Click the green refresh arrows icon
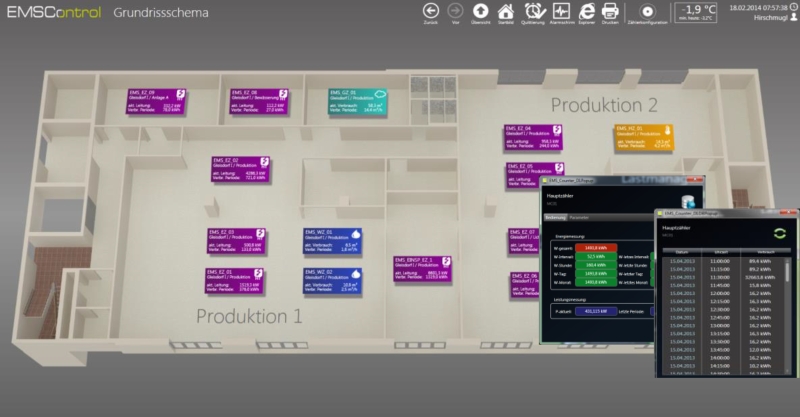 pyautogui.click(x=780, y=233)
